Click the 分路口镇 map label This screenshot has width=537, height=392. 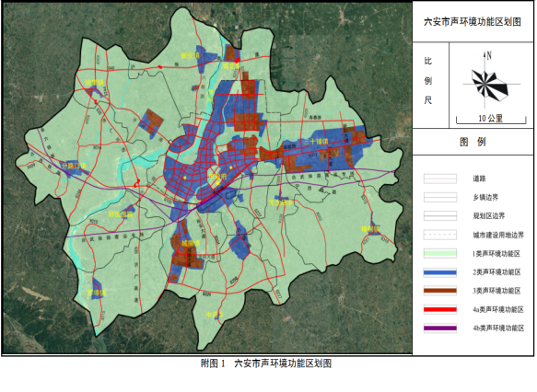pyautogui.click(x=75, y=166)
